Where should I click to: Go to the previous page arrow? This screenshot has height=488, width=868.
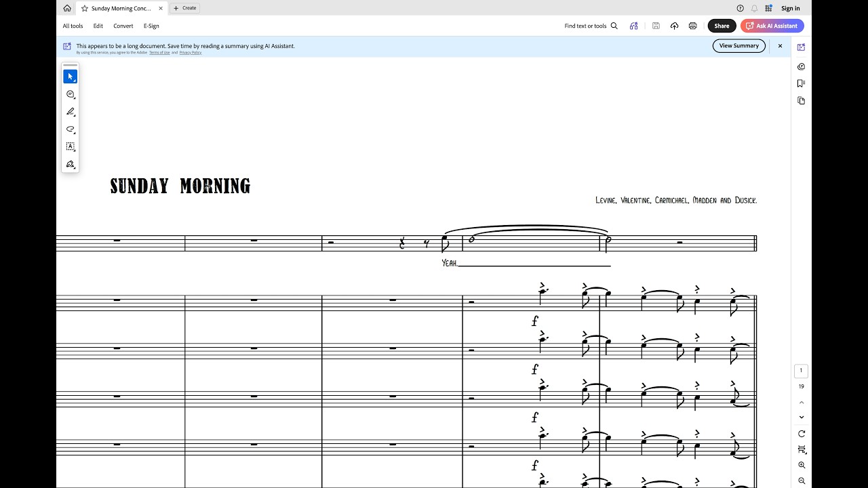tap(801, 403)
